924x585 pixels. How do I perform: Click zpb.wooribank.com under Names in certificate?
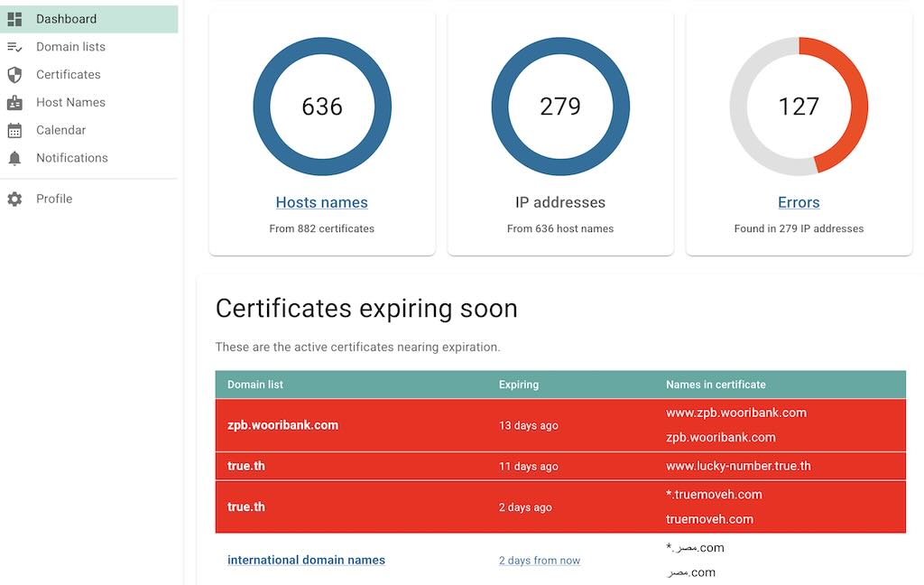point(721,438)
